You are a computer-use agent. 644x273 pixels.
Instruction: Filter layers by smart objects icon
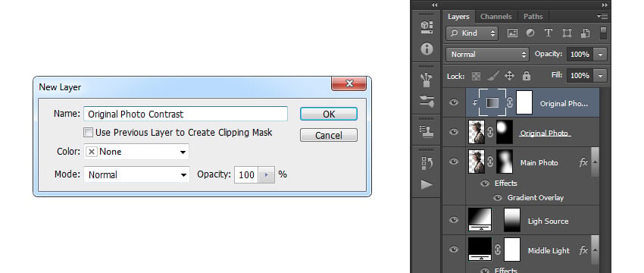click(x=585, y=33)
